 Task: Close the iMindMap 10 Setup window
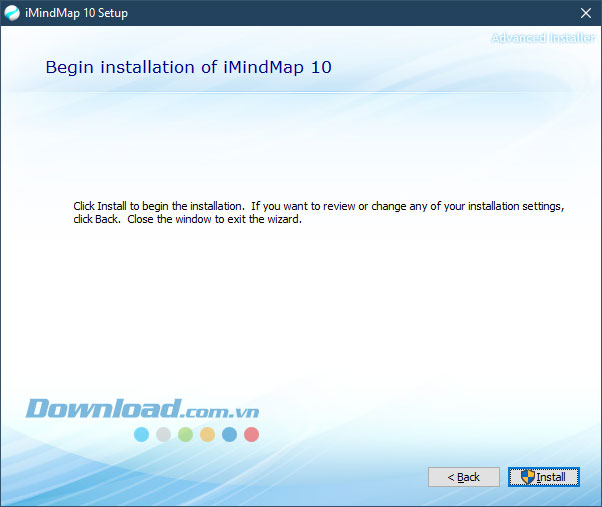(x=585, y=13)
